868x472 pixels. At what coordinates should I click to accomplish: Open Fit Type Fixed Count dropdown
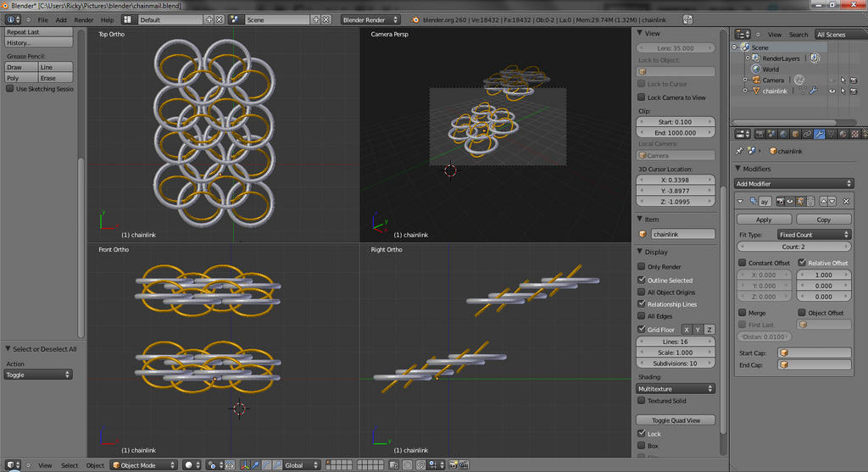point(814,235)
